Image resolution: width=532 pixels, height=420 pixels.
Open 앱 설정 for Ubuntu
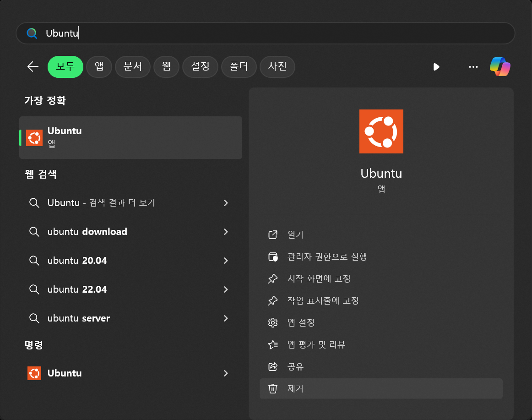[381, 322]
